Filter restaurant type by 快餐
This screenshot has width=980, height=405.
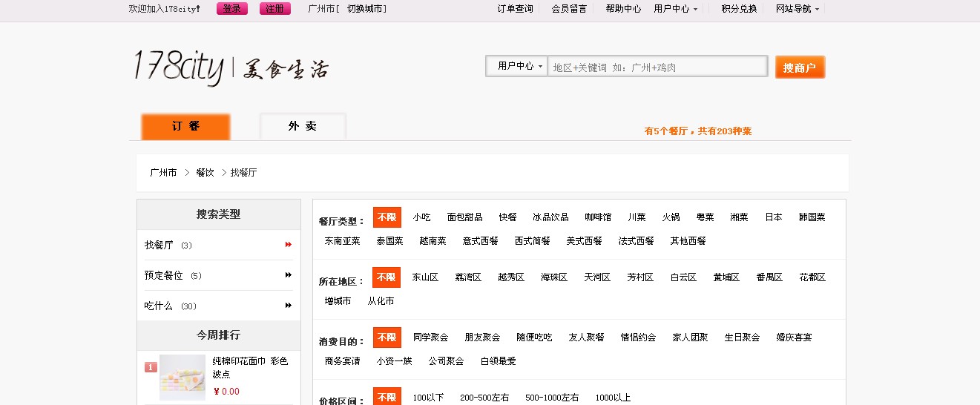[x=507, y=217]
